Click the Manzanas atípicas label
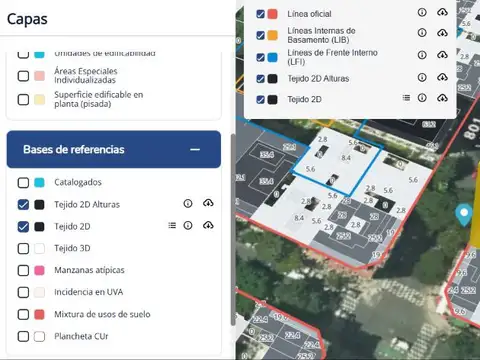480x360 pixels. pyautogui.click(x=89, y=270)
